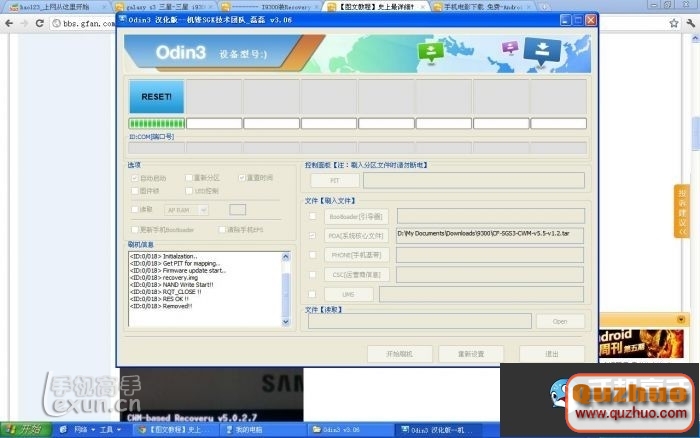Image resolution: width=700 pixels, height=438 pixels.
Task: Click the log line 'recovery.img'
Action: click(x=164, y=278)
